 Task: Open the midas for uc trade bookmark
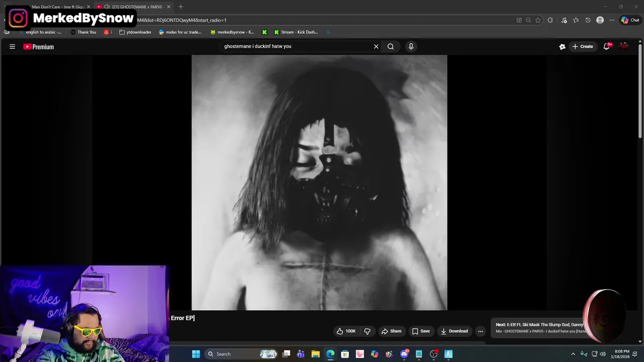tap(180, 32)
